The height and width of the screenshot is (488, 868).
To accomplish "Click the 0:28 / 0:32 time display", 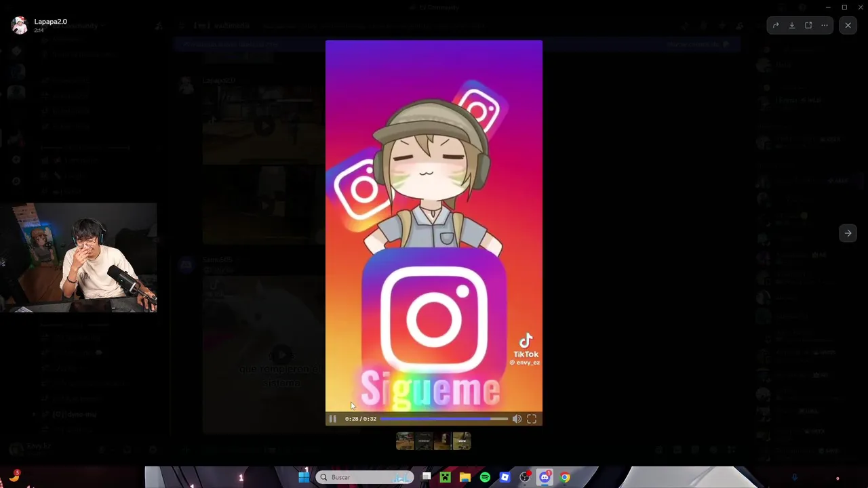I will tap(361, 419).
